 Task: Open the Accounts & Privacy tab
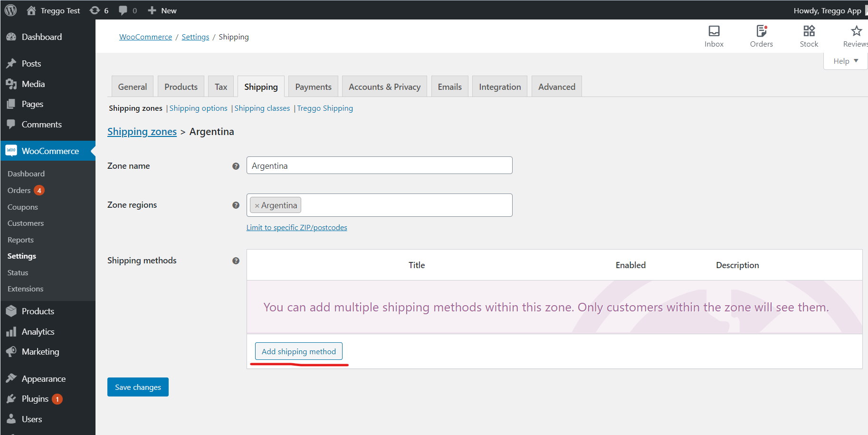click(x=384, y=87)
